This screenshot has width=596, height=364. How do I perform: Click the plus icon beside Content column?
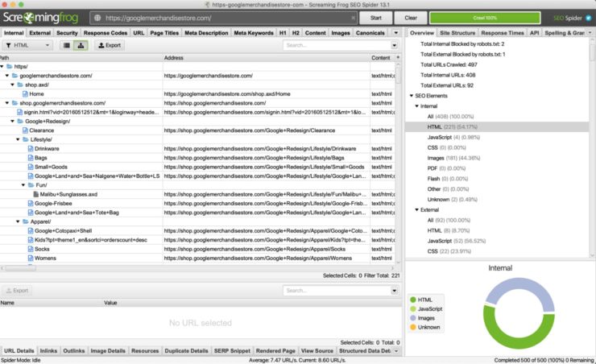tap(398, 57)
